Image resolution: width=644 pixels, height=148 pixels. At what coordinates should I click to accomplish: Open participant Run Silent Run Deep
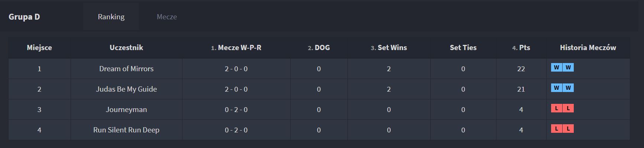coord(126,130)
